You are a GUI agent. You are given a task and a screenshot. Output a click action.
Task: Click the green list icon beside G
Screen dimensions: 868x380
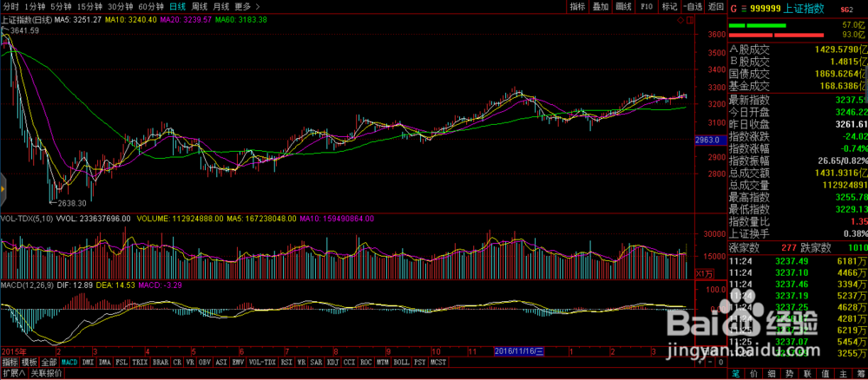(744, 9)
